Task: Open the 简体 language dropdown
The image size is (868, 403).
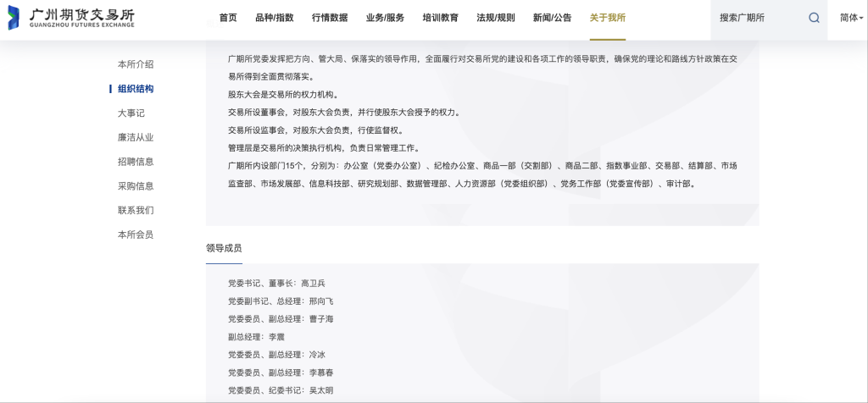Action: pyautogui.click(x=851, y=18)
